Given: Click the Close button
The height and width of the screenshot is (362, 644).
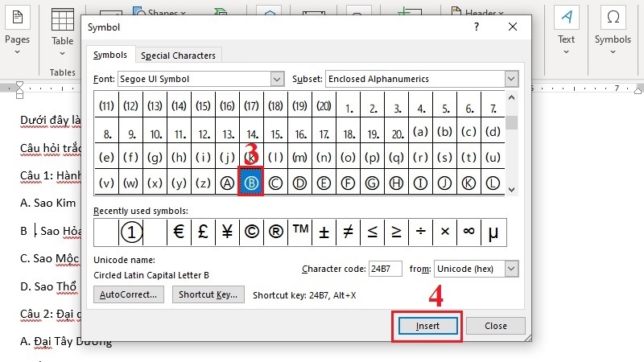Looking at the screenshot, I should pos(496,326).
